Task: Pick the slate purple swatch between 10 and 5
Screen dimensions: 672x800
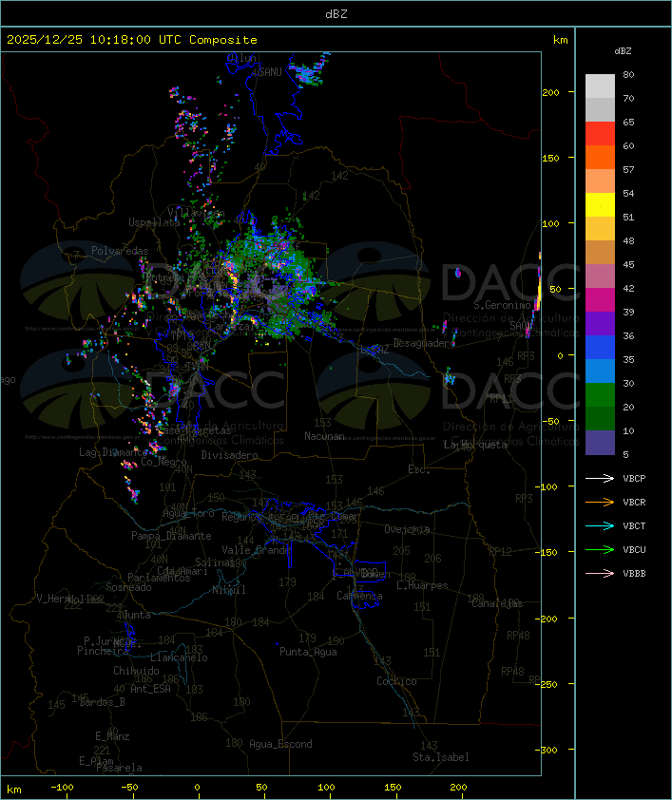Action: click(600, 443)
